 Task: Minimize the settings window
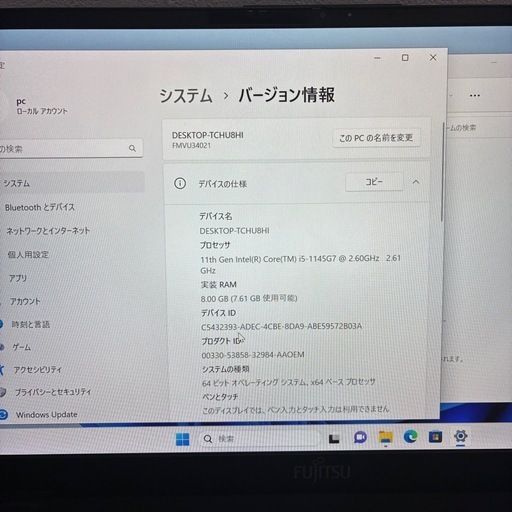(377, 58)
